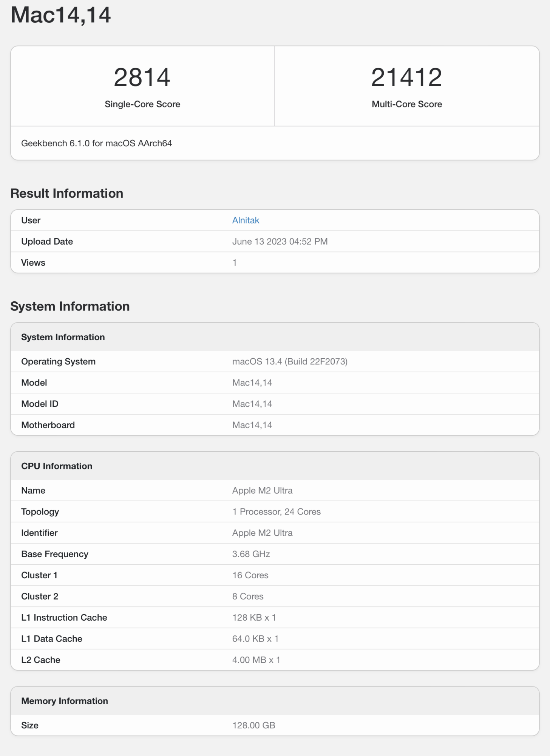The height and width of the screenshot is (756, 550).
Task: Click the Multi-Core Score label
Action: [x=407, y=104]
